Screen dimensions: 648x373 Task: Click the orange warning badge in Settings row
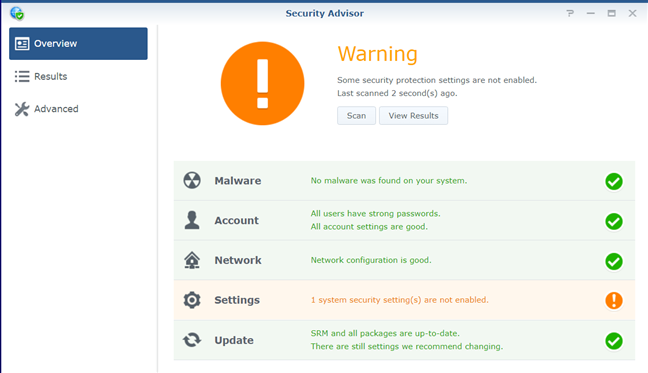(614, 300)
